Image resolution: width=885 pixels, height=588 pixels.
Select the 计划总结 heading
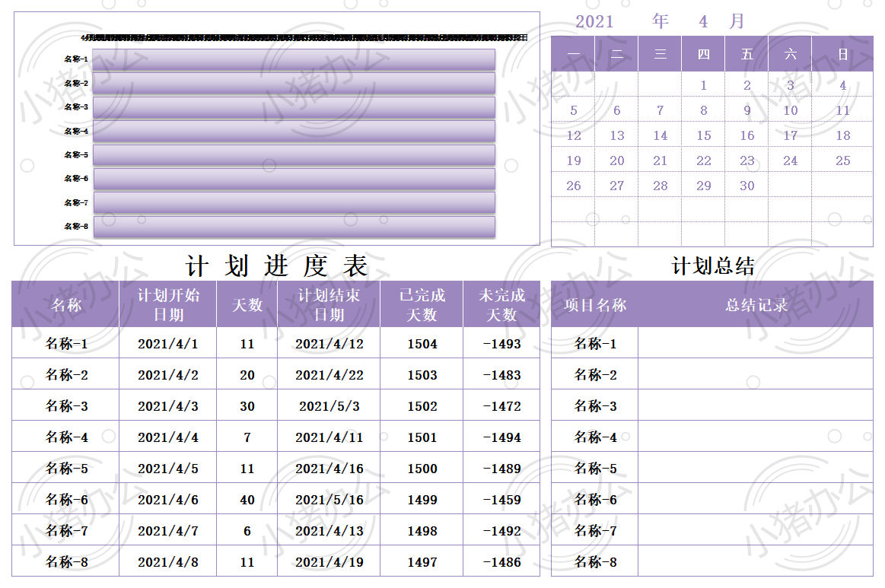click(713, 265)
